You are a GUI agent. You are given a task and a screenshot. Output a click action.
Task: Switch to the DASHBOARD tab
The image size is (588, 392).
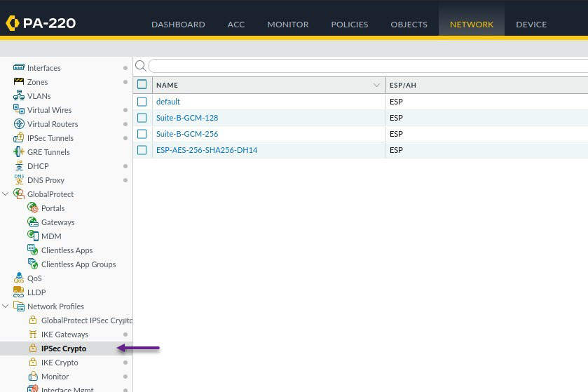178,25
